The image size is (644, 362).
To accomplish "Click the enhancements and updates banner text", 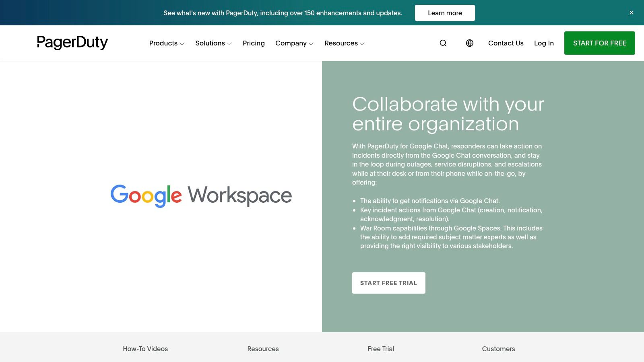I will (x=283, y=12).
